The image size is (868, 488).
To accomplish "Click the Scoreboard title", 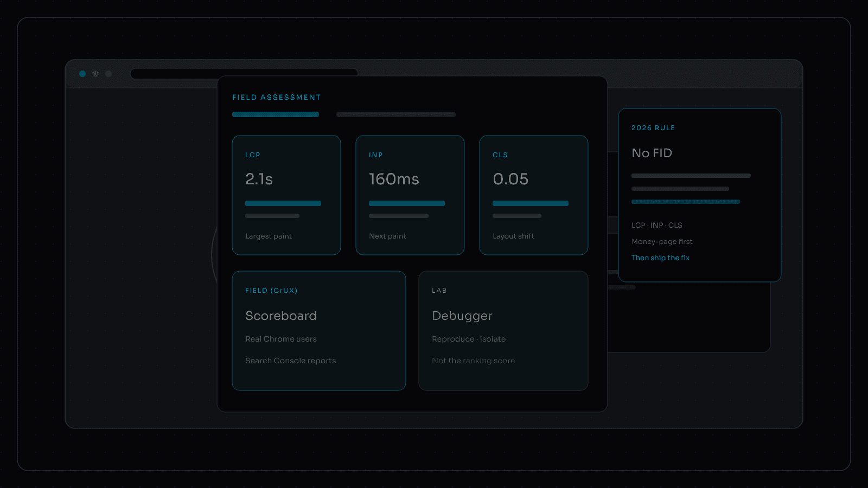I will click(281, 316).
